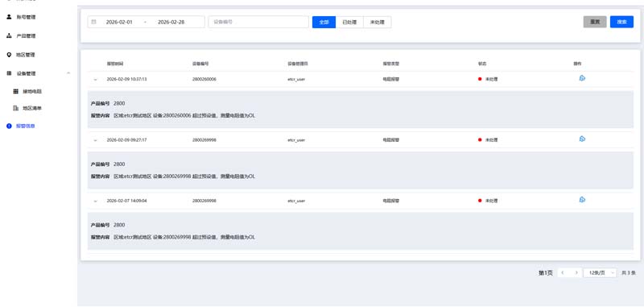Screen dimensions: 644x307
Task: Click the 设备编号 column header
Action: pyautogui.click(x=200, y=64)
